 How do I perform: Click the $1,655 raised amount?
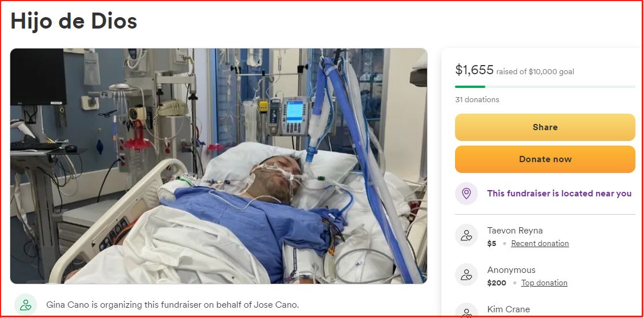[474, 70]
